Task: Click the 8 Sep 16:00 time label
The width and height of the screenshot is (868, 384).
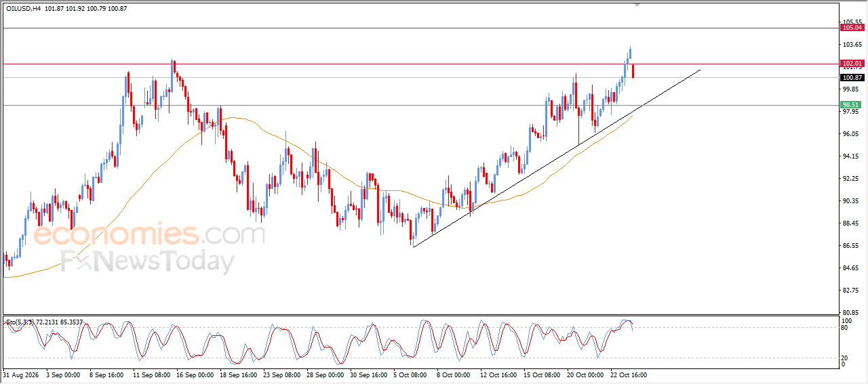Action: pyautogui.click(x=107, y=375)
